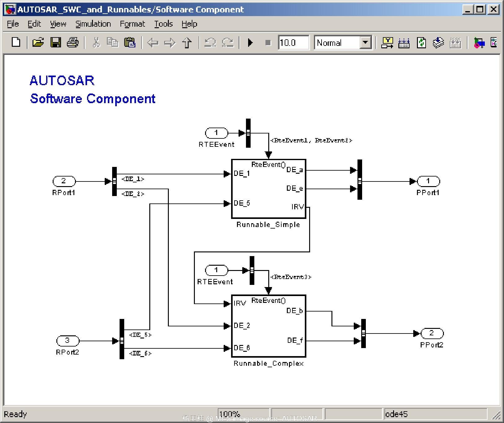Stop the simulation
504x423 pixels.
coord(268,43)
